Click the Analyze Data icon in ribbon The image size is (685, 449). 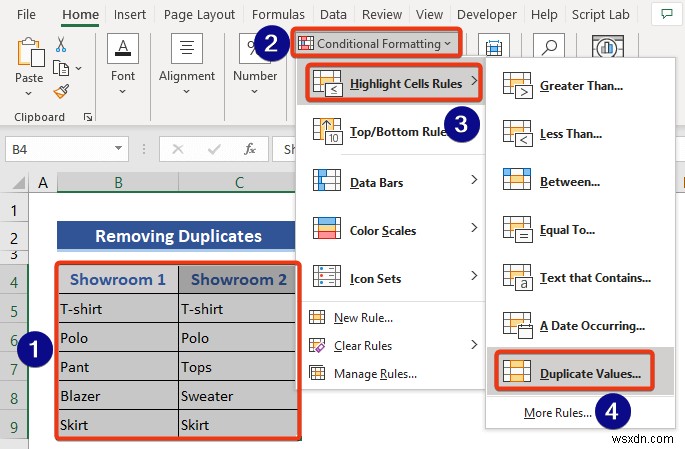608,47
